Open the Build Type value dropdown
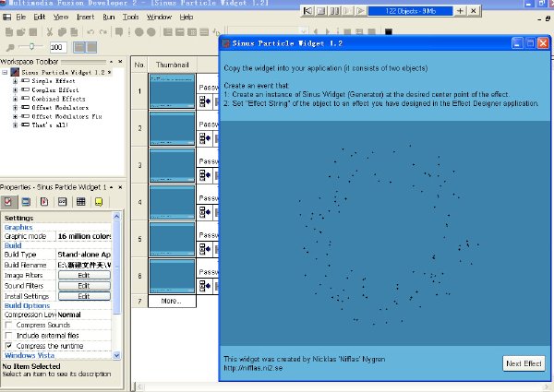554x392 pixels. (x=84, y=255)
